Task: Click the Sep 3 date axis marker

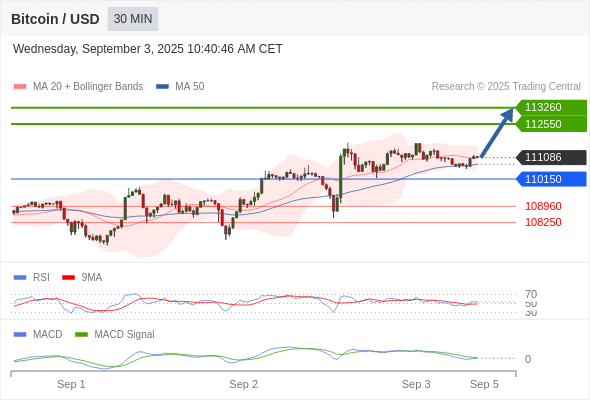Action: click(x=416, y=384)
